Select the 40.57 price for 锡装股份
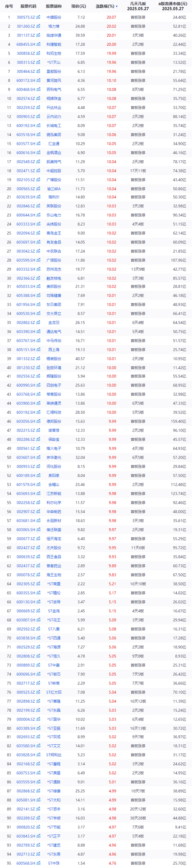Viewport: 192px width, 868px height. [x=80, y=359]
